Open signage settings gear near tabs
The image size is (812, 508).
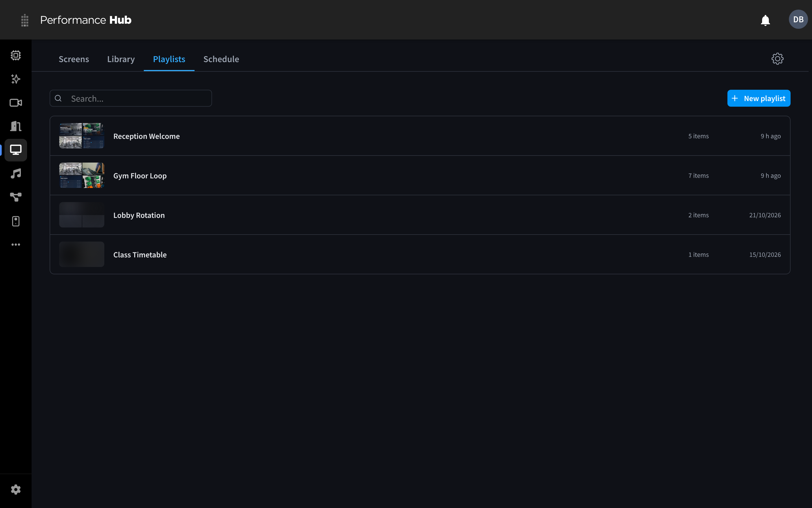[777, 59]
